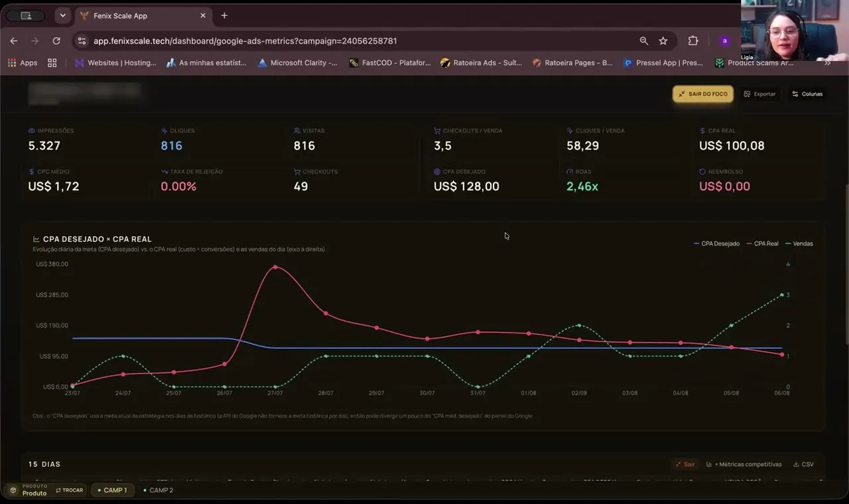Click the zoom magnifier icon in address bar
The height and width of the screenshot is (504, 849).
click(x=643, y=41)
